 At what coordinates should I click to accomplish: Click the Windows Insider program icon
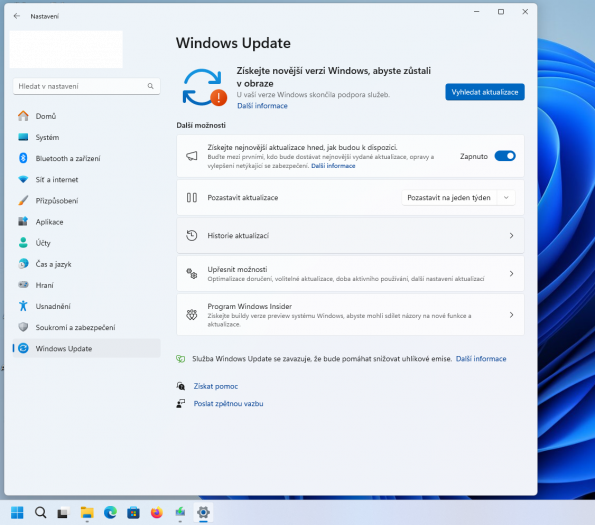click(x=192, y=314)
